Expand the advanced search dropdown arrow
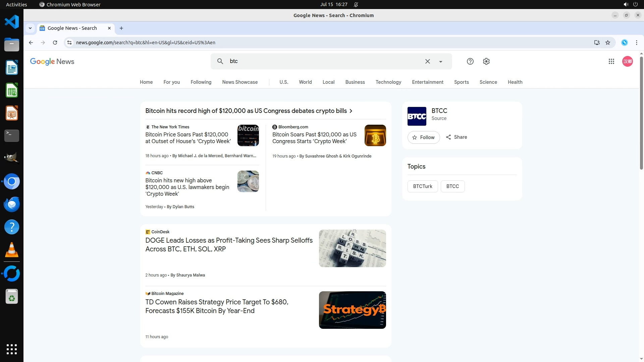Viewport: 644px width, 362px height. pos(440,62)
